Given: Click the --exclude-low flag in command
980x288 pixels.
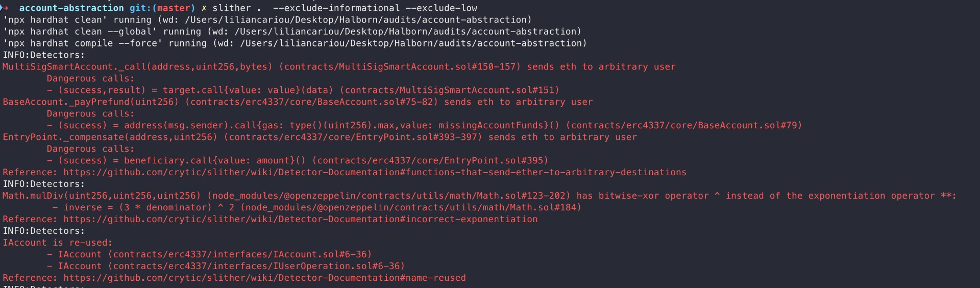Looking at the screenshot, I should (x=442, y=8).
